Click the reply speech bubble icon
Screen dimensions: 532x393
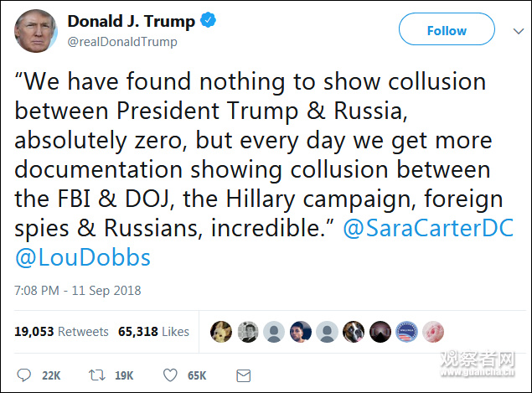(23, 375)
